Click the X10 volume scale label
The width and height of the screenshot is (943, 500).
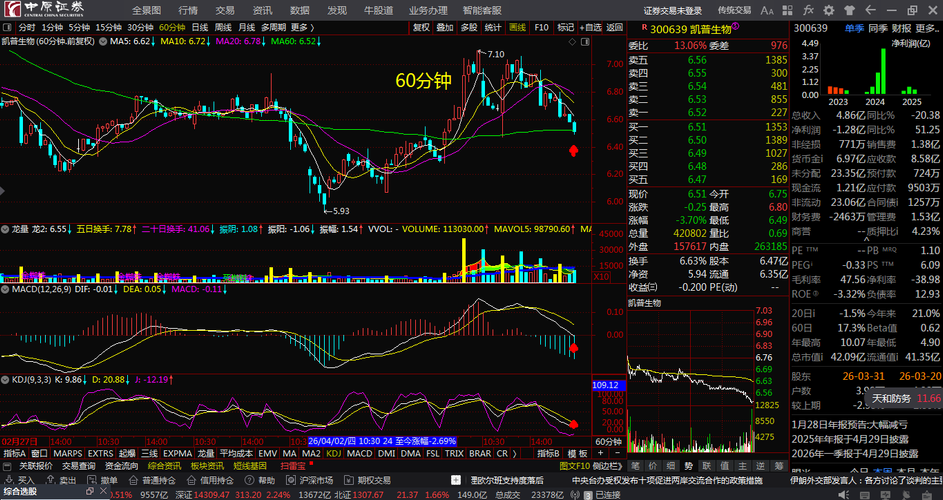point(600,276)
